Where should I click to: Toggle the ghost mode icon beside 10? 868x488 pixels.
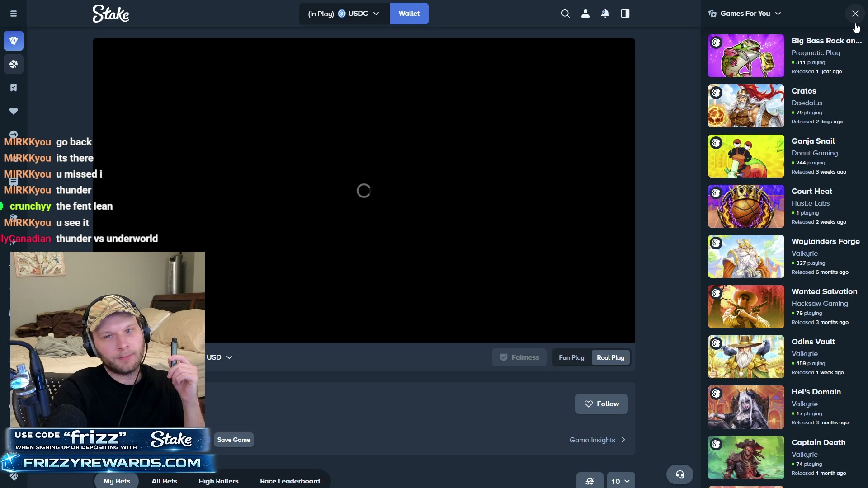pos(590,481)
